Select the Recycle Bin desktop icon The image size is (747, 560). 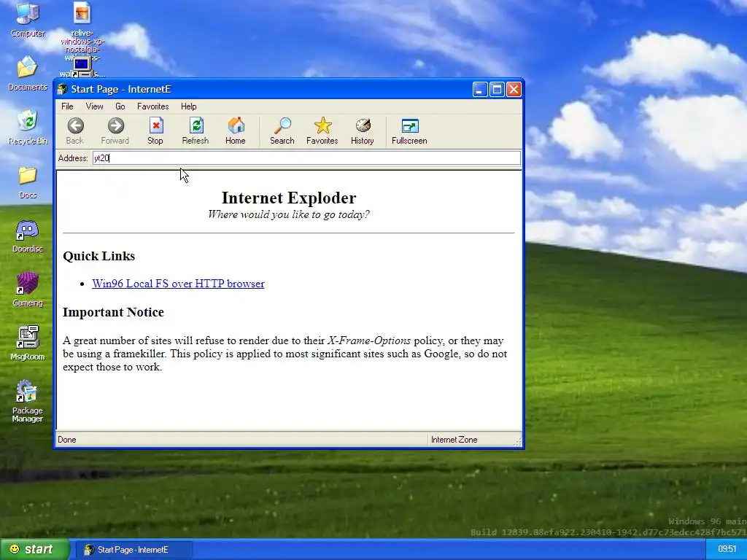tap(28, 127)
